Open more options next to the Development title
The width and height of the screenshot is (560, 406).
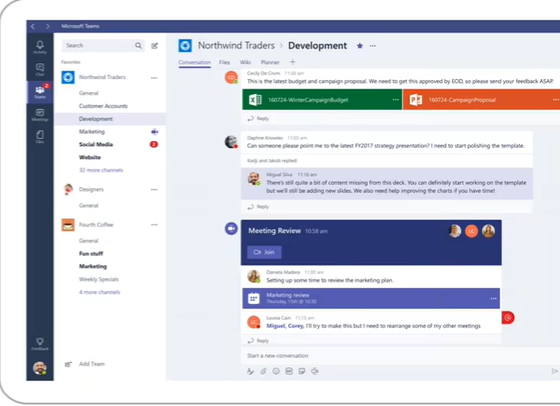click(372, 46)
